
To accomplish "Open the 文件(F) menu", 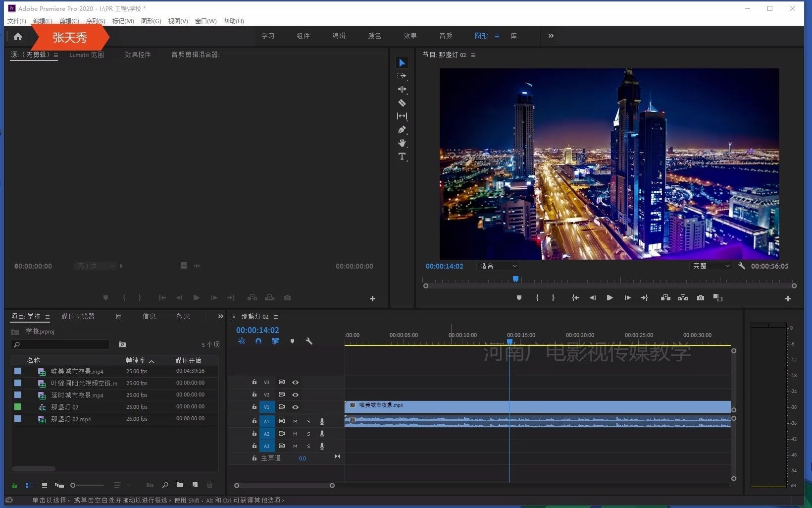I will coord(16,21).
